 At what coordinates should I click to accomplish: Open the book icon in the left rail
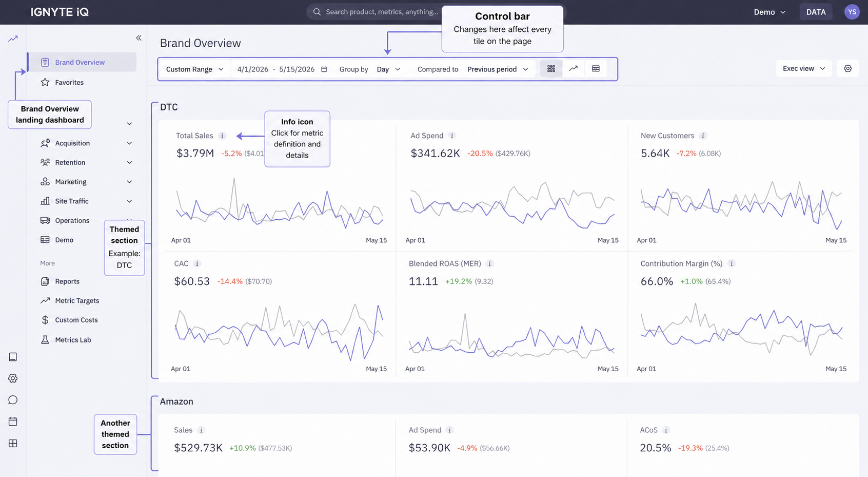13,357
